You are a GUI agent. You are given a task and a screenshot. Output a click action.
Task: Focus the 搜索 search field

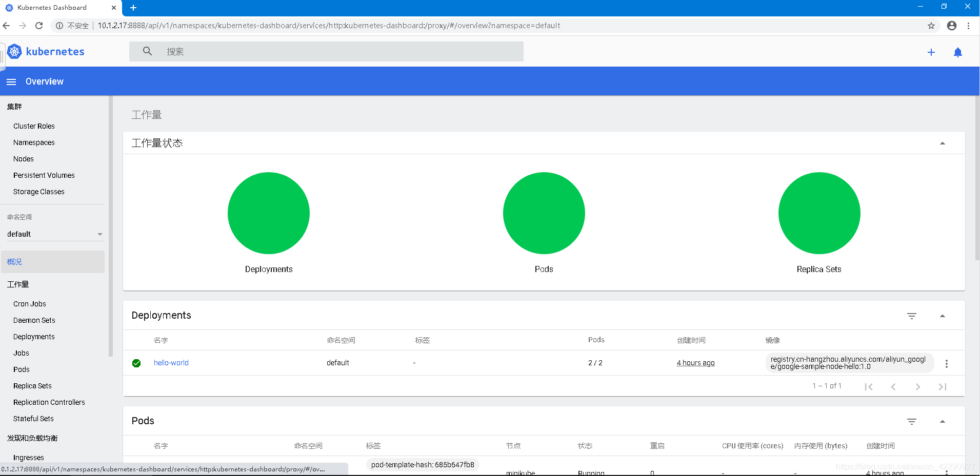pos(326,51)
